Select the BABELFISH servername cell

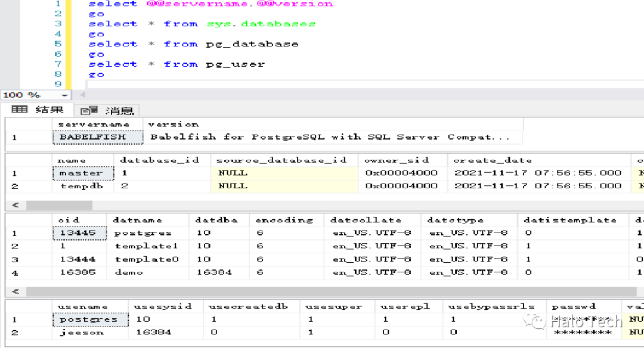(98, 137)
